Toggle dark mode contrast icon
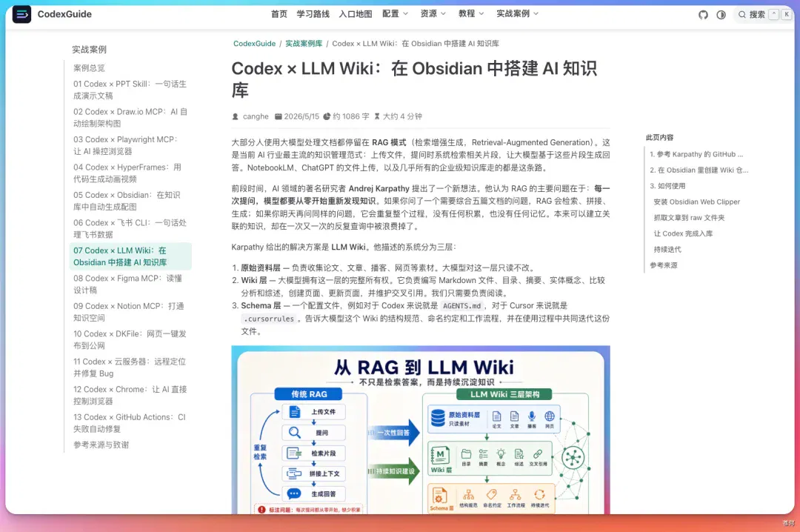 click(x=721, y=15)
